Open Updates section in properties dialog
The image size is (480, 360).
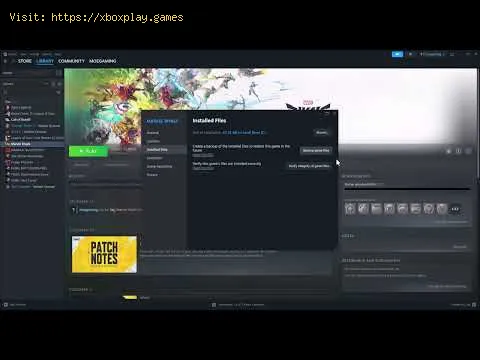click(153, 141)
